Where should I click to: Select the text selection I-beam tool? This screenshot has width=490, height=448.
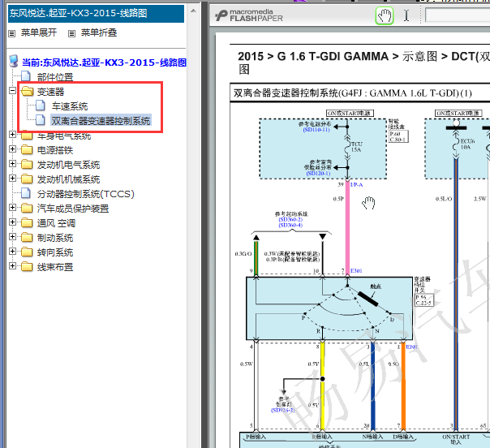(406, 15)
